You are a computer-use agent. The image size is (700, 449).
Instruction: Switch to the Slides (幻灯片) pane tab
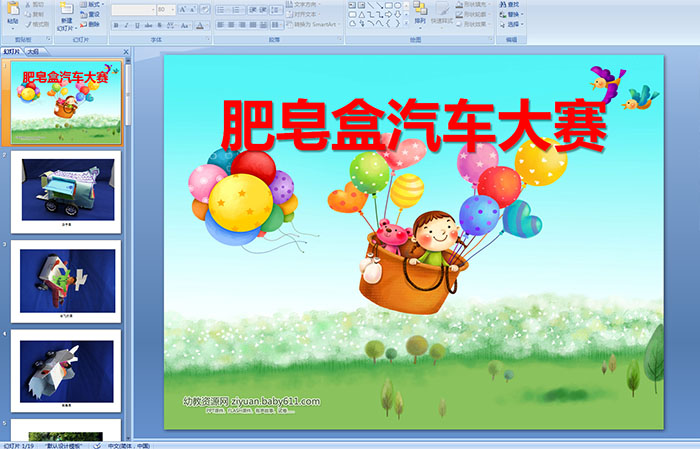point(11,52)
